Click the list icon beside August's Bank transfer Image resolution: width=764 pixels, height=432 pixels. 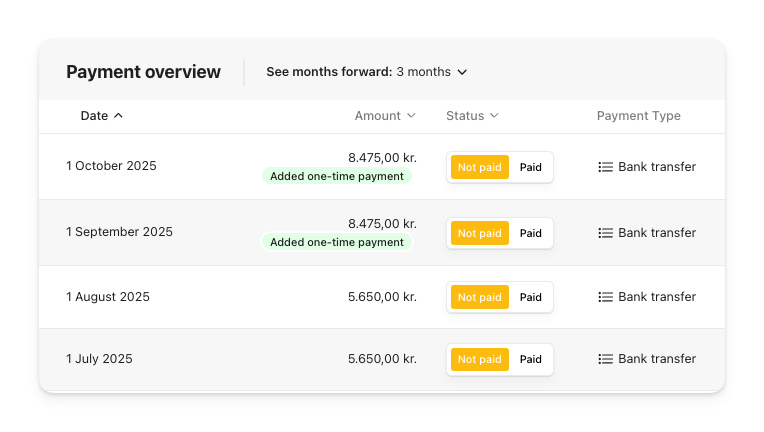pyautogui.click(x=605, y=297)
